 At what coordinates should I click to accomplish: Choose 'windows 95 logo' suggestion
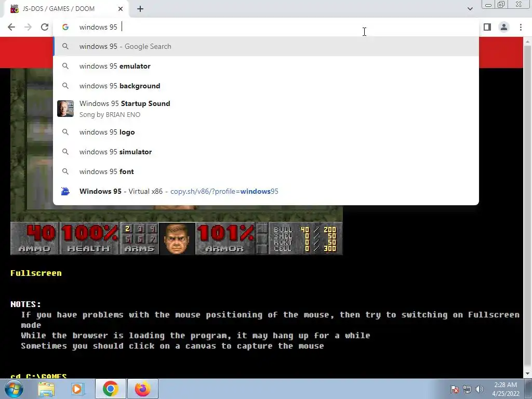(266, 132)
